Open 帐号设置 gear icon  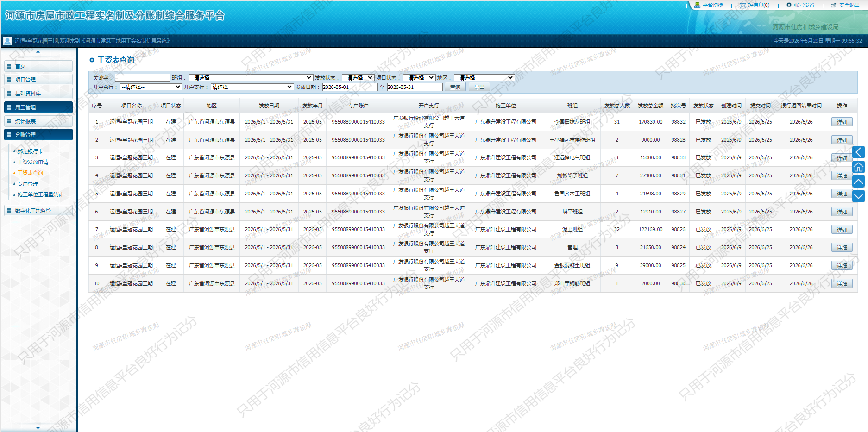[x=789, y=5]
